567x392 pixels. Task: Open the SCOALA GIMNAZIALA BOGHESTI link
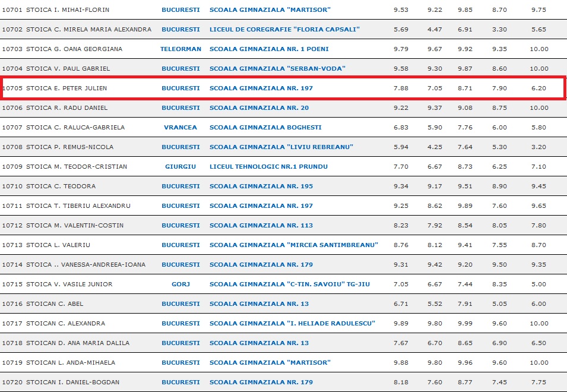[265, 128]
